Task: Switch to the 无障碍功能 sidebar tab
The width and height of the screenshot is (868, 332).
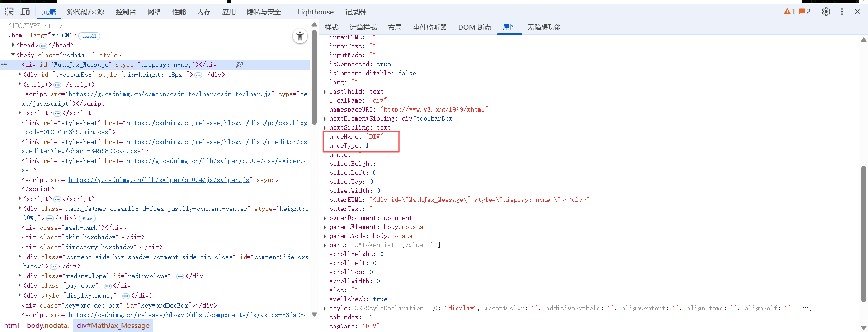Action: pyautogui.click(x=544, y=28)
